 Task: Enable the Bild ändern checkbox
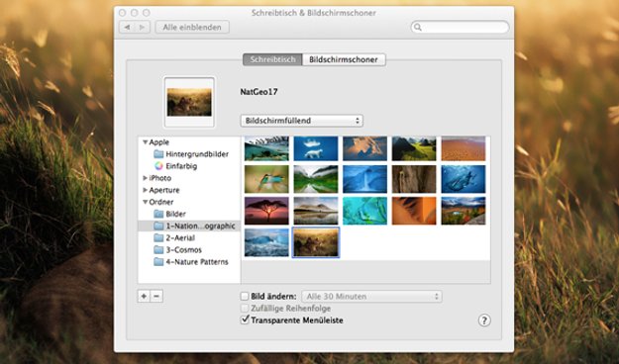pos(245,296)
